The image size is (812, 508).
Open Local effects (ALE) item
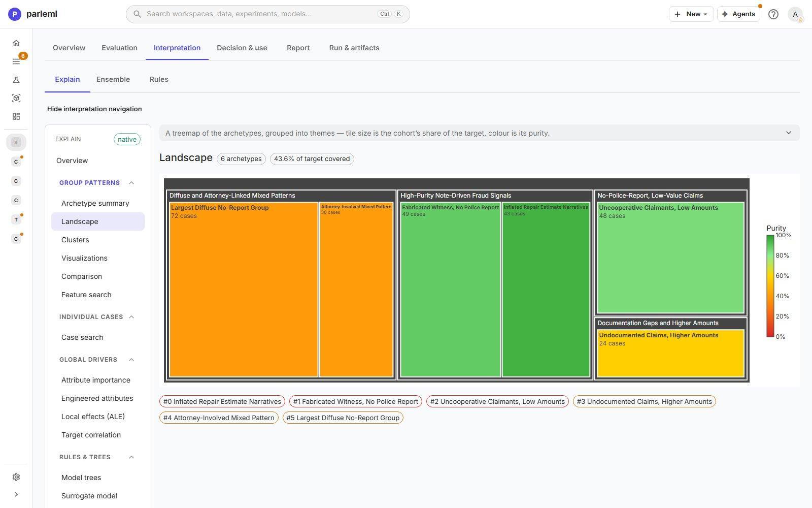pos(98,417)
